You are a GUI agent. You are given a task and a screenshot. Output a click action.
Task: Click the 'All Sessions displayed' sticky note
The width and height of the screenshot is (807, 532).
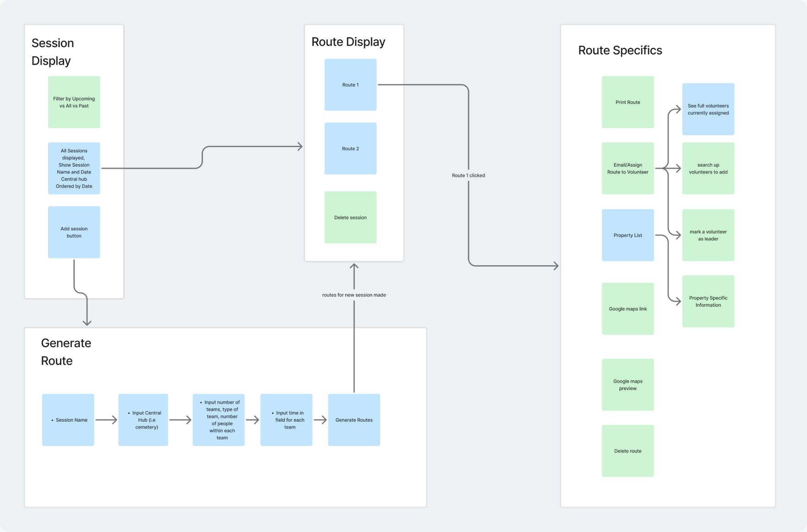click(74, 168)
